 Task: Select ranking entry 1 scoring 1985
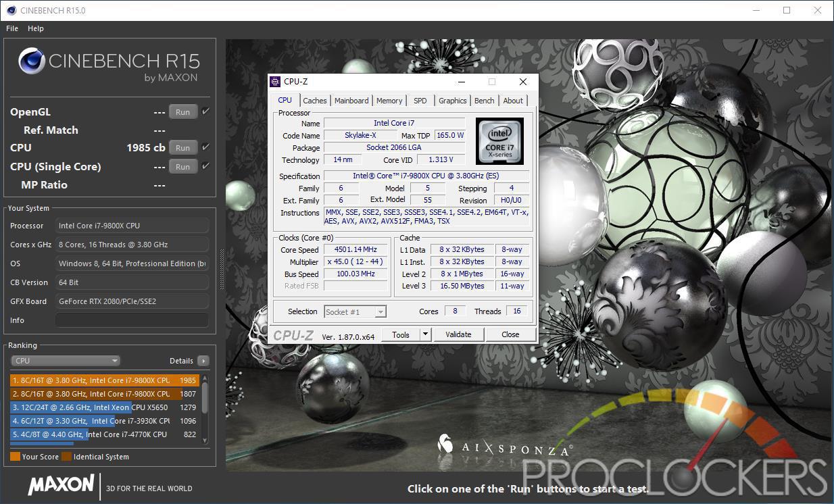point(104,380)
